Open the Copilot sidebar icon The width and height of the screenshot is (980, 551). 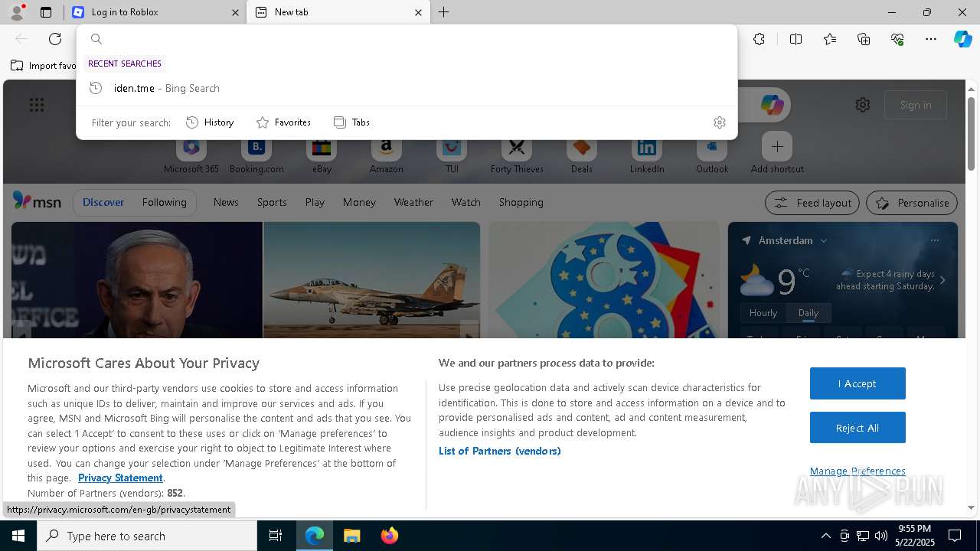(962, 39)
